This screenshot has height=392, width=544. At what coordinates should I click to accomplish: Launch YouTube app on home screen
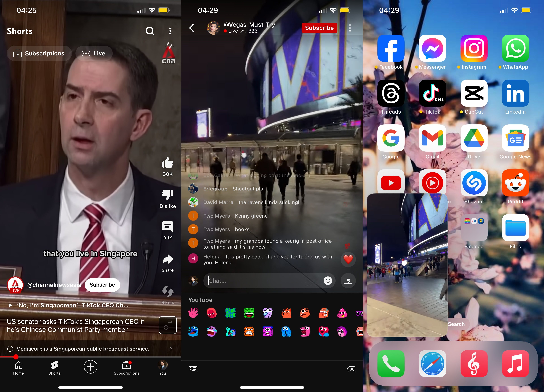point(391,181)
